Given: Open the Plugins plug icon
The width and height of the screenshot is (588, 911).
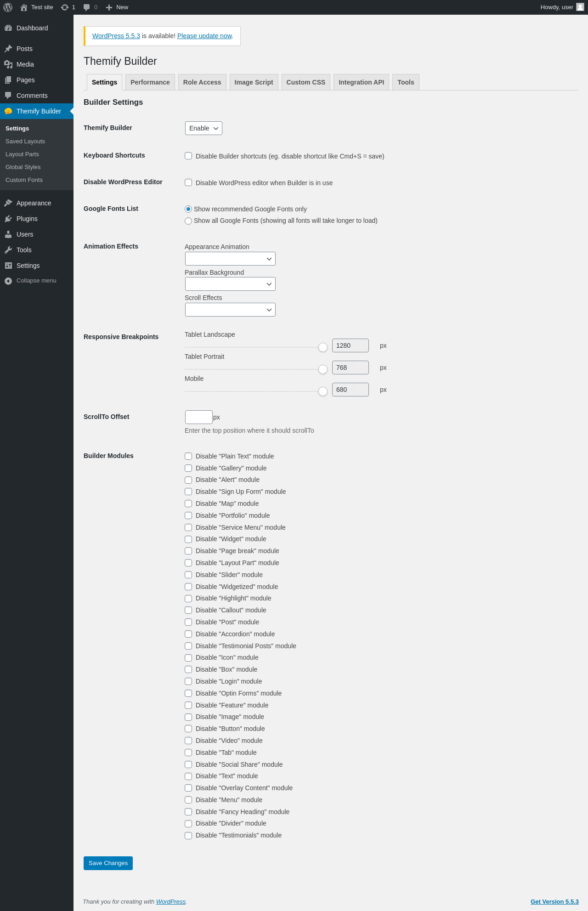Looking at the screenshot, I should (x=8, y=219).
